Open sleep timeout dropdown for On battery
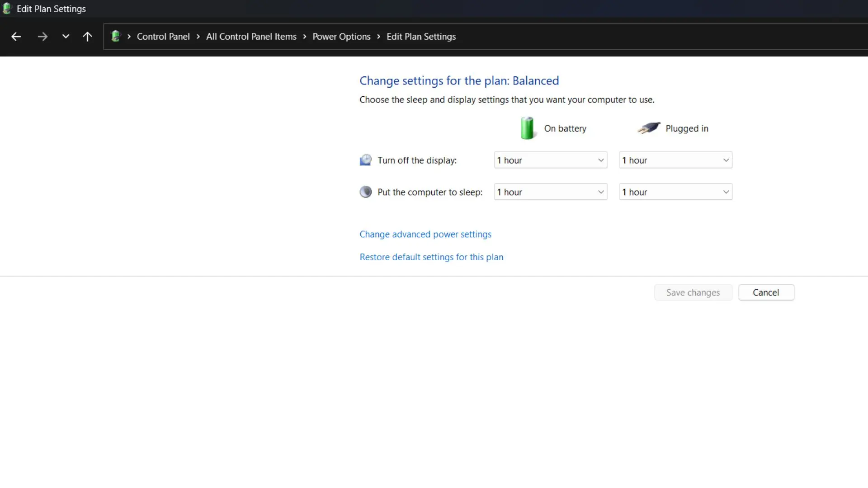Image resolution: width=868 pixels, height=488 pixels. (x=550, y=192)
